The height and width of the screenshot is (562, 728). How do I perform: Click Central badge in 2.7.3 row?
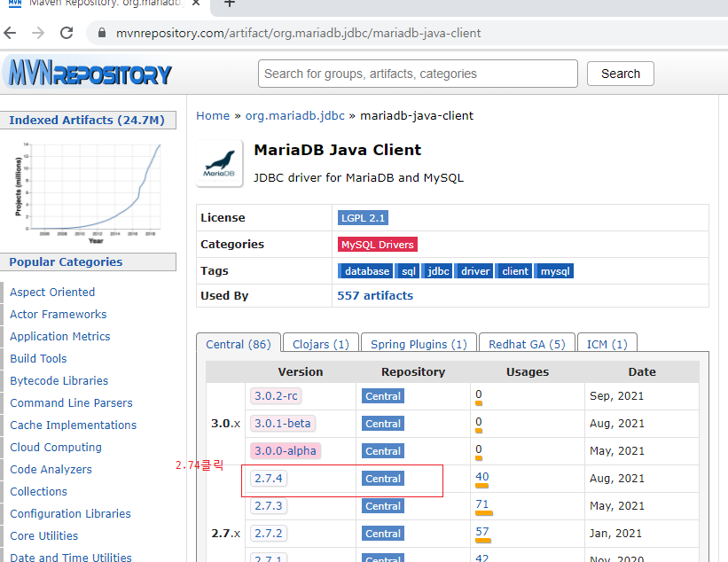pyautogui.click(x=382, y=506)
